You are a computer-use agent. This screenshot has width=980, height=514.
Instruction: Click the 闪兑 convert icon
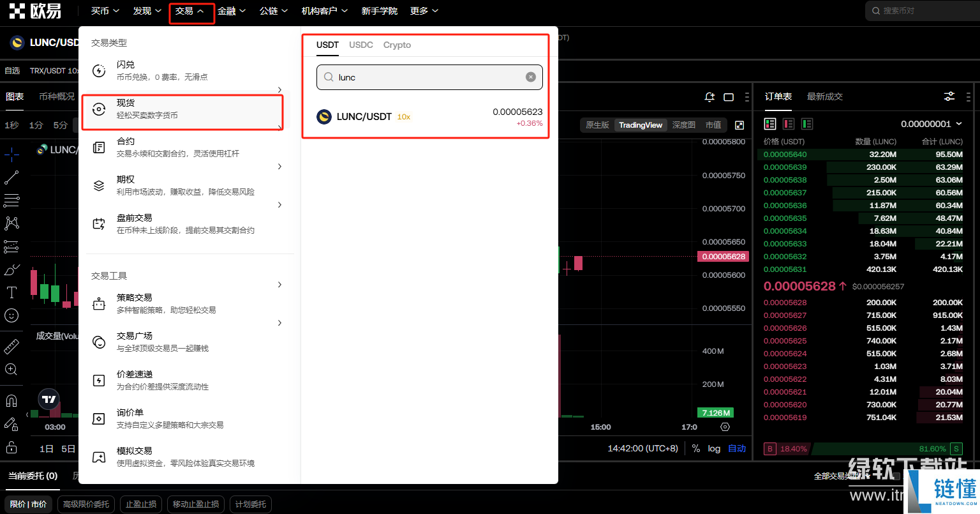(99, 71)
